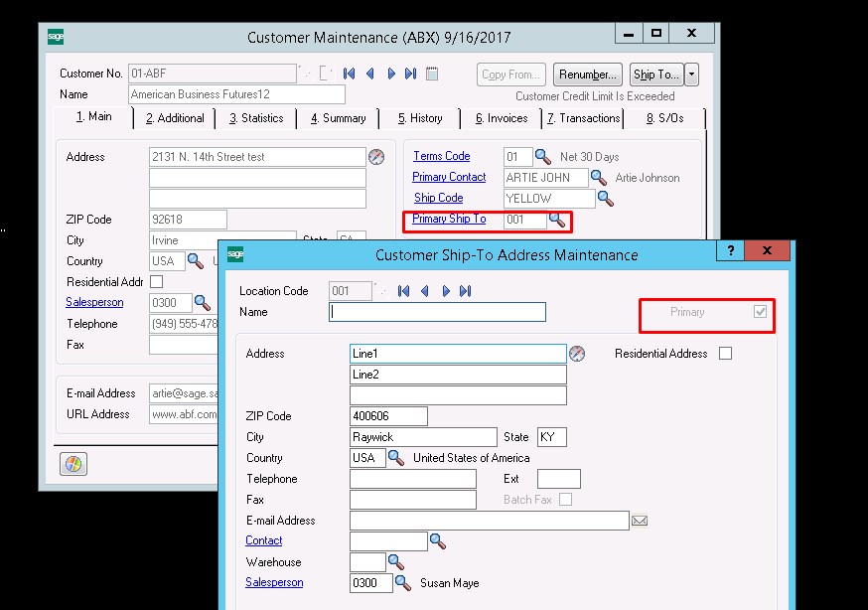The image size is (868, 610).
Task: Open the Ship Code link
Action: (438, 198)
